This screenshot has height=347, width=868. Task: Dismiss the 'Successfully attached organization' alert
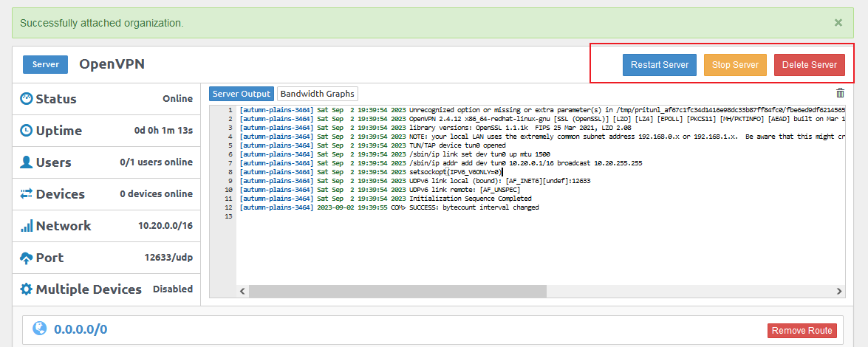point(838,23)
